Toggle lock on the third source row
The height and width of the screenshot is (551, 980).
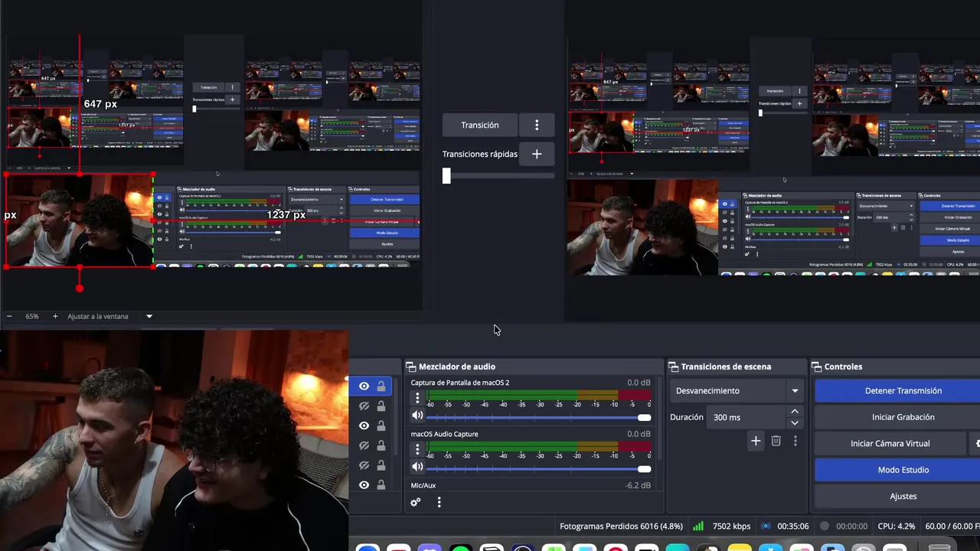click(x=381, y=425)
